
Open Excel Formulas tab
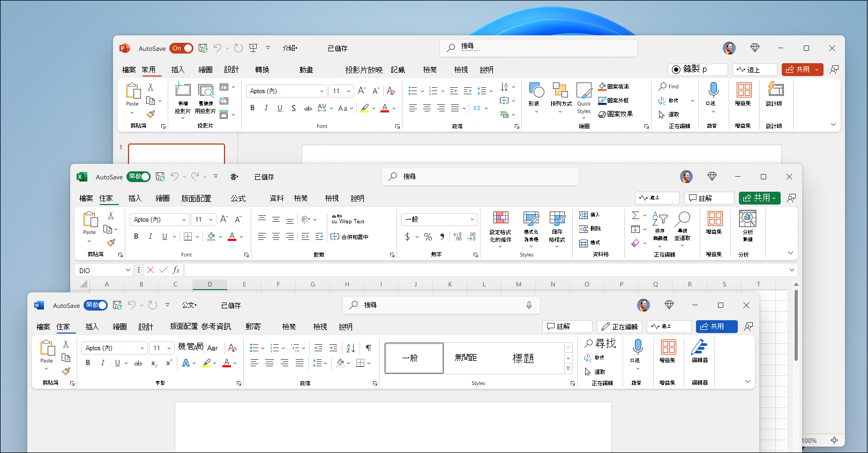pyautogui.click(x=238, y=198)
